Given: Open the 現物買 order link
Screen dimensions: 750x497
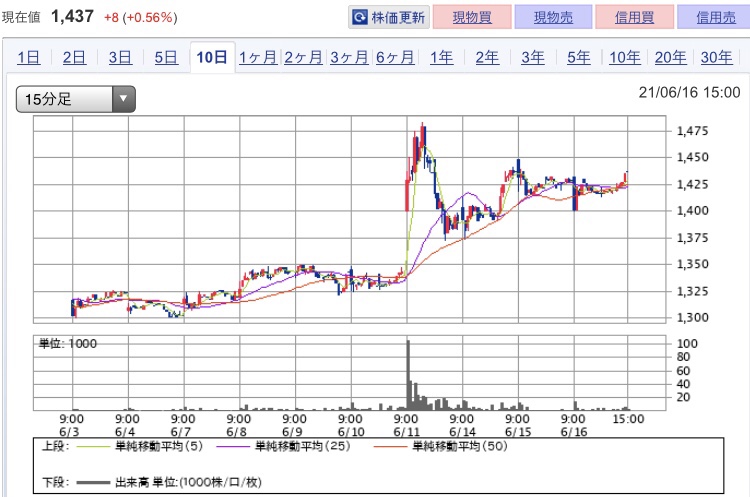Looking at the screenshot, I should coord(472,18).
